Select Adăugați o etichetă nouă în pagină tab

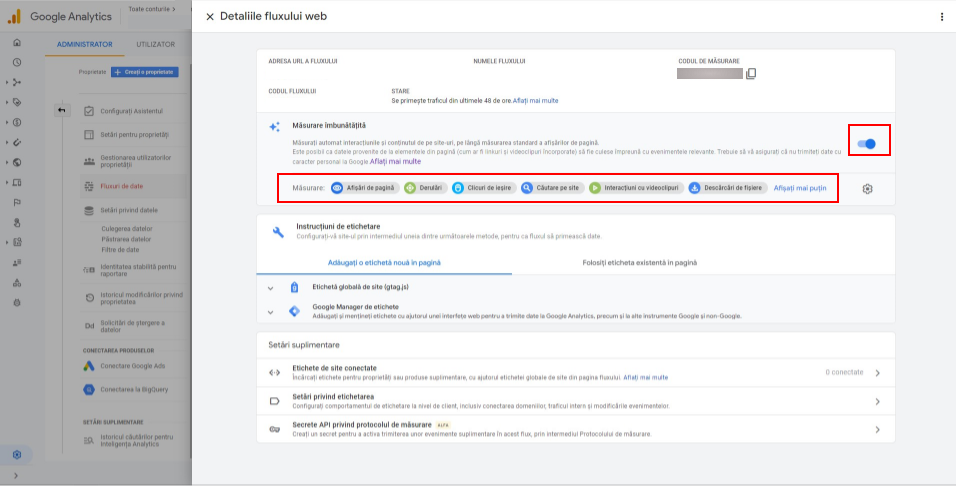point(384,262)
